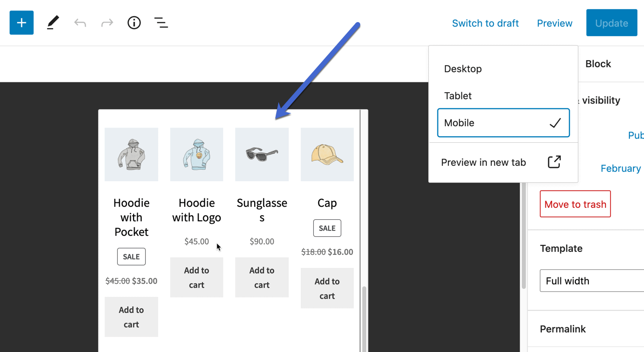This screenshot has height=352, width=644.
Task: Click the Update button
Action: [611, 23]
